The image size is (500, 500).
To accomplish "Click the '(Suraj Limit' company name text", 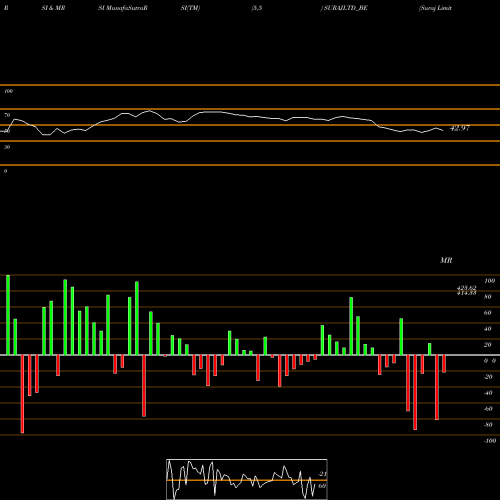I will tap(435, 8).
